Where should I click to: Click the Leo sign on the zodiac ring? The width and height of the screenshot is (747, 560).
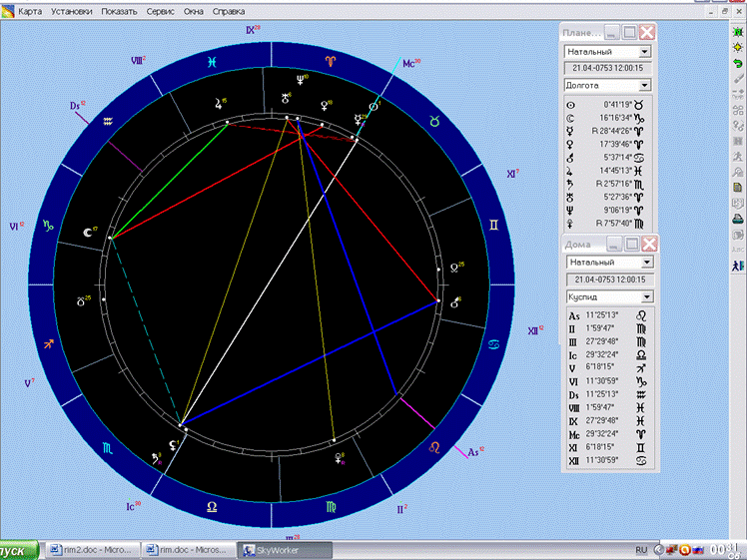point(433,449)
